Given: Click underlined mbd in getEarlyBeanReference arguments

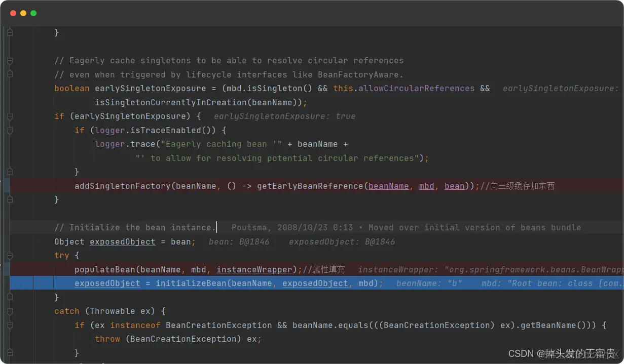Looking at the screenshot, I should 426,186.
